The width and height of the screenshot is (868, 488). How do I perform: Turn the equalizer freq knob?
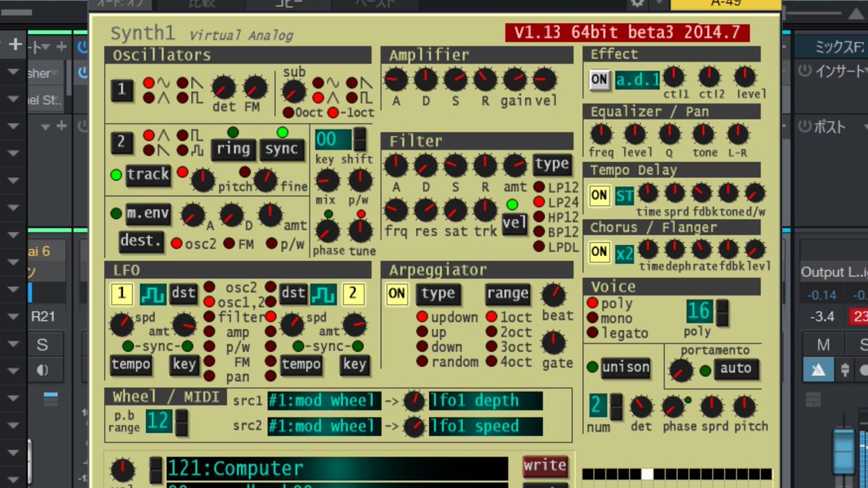tap(601, 134)
